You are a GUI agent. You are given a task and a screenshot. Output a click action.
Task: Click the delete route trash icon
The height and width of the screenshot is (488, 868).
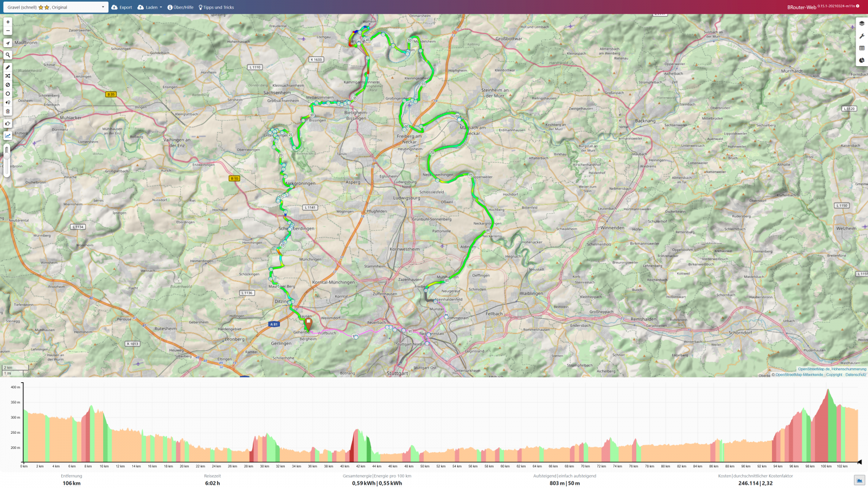pyautogui.click(x=8, y=111)
